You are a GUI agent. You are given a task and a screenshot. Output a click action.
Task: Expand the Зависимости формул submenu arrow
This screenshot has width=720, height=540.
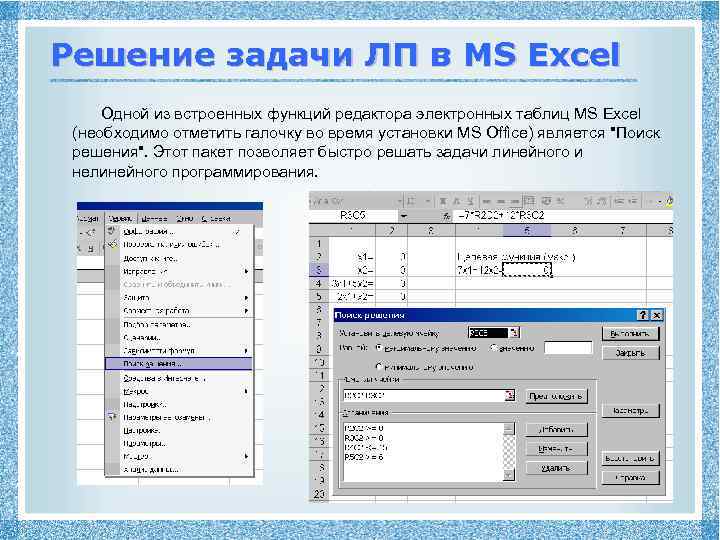coord(246,351)
